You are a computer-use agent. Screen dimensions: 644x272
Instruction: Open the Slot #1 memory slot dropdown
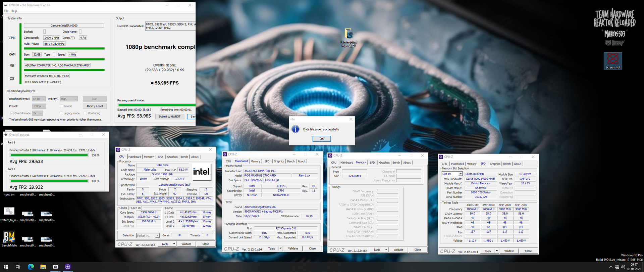coord(452,174)
